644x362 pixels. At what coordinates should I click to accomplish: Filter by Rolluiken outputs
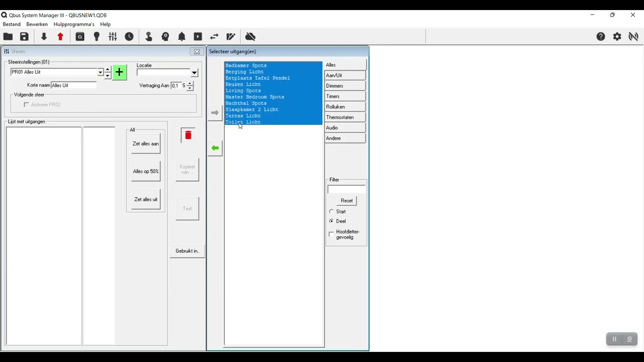345,107
